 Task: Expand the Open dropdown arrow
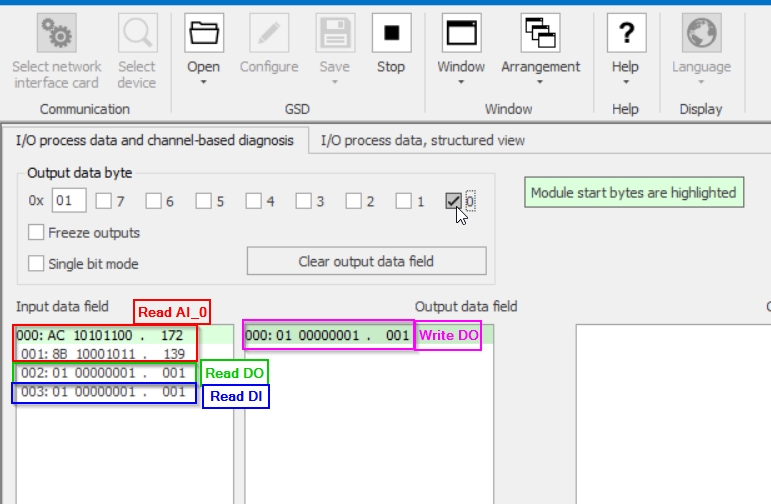204,83
